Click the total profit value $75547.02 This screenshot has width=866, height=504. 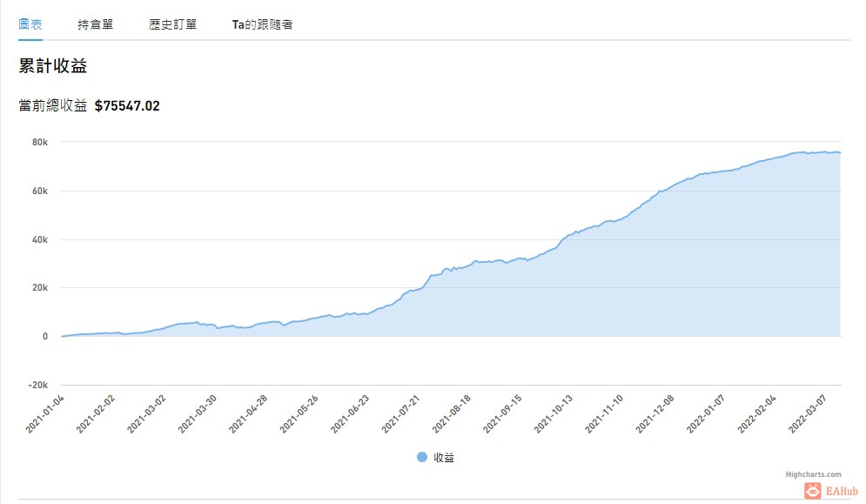point(127,105)
